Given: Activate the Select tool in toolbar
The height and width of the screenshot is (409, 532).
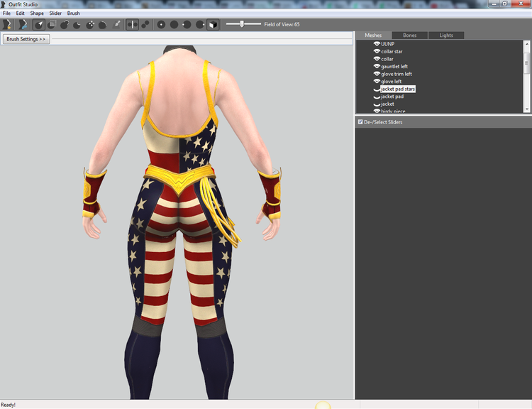Looking at the screenshot, I should point(39,24).
